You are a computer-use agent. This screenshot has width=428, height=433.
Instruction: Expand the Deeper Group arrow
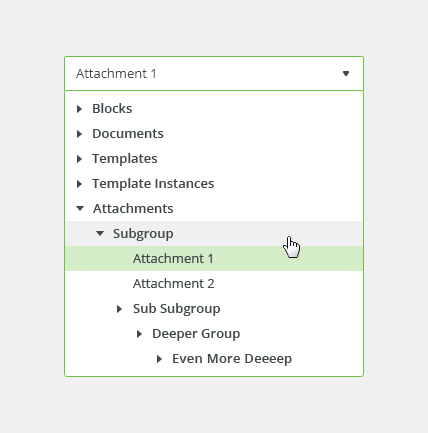click(139, 334)
